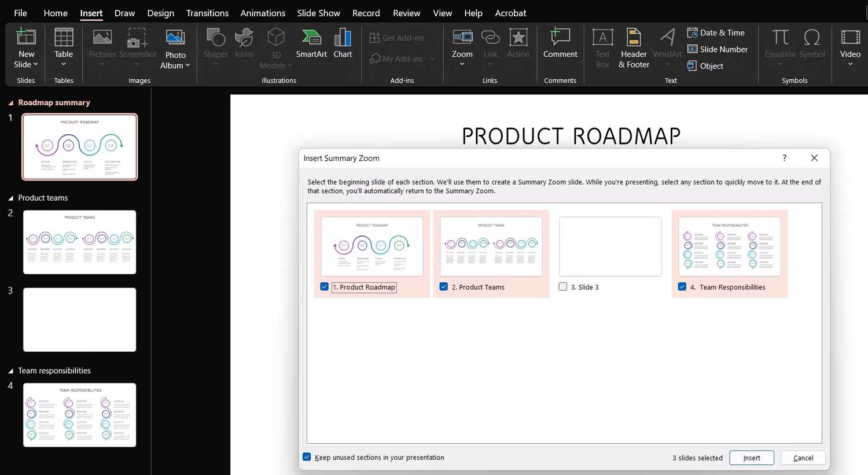Add a new Comment
The image size is (868, 475).
click(x=560, y=46)
